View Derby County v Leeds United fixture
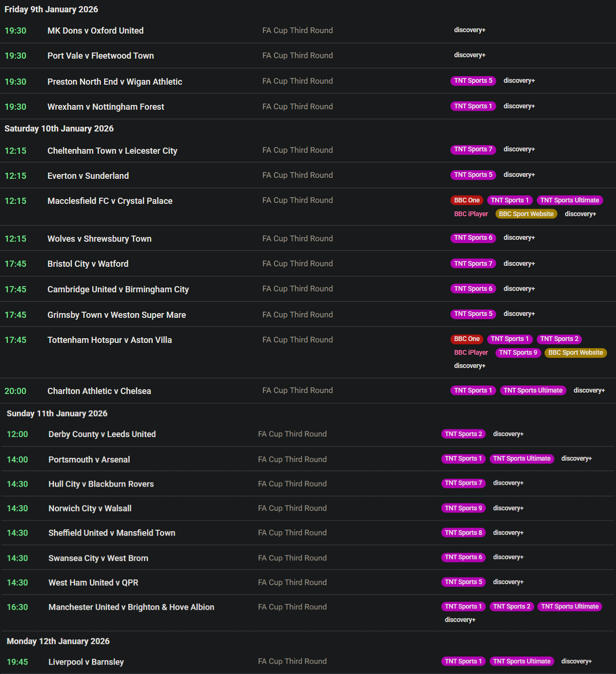Image resolution: width=616 pixels, height=674 pixels. click(102, 434)
